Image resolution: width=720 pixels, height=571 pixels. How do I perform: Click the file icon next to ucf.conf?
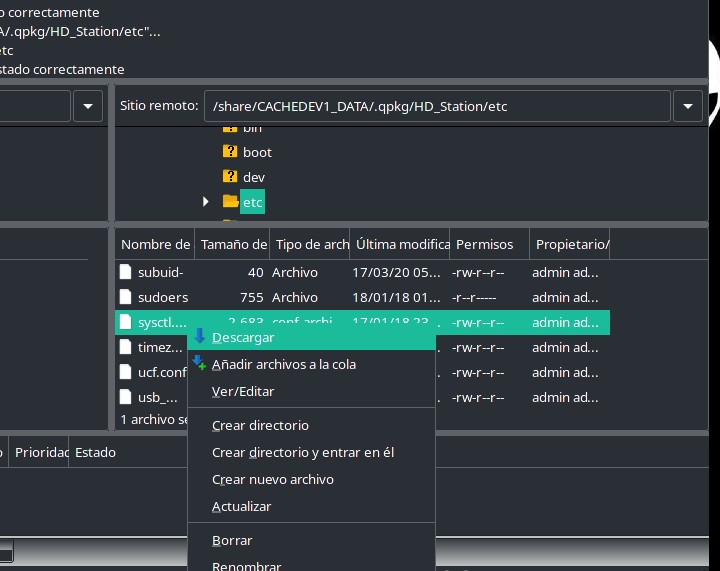[125, 372]
